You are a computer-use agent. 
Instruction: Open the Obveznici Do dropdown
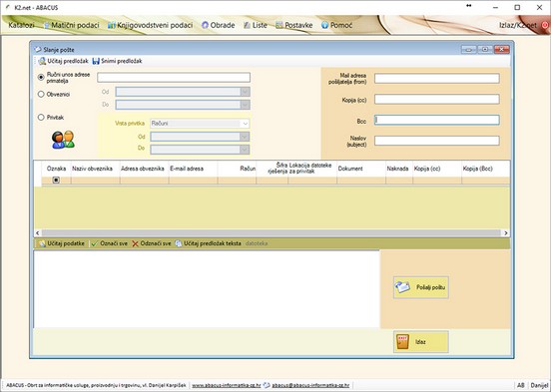coord(245,105)
